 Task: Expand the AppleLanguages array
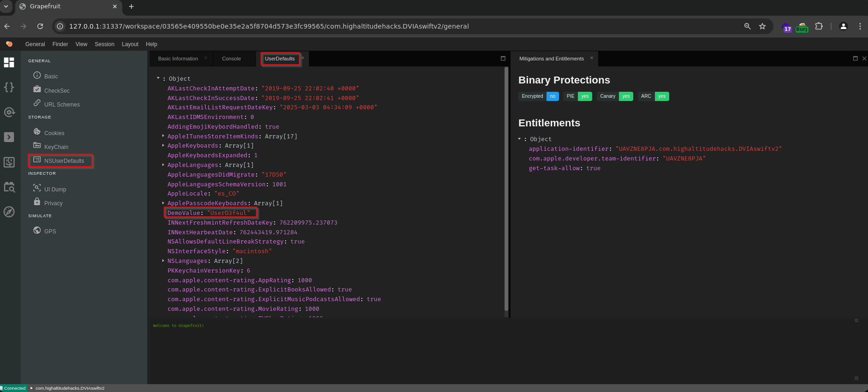(x=163, y=165)
